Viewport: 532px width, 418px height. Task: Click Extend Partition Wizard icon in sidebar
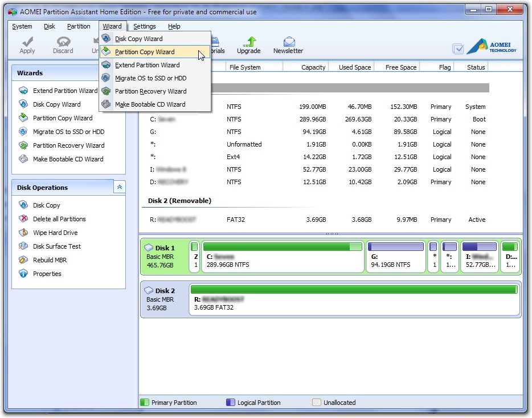click(23, 91)
